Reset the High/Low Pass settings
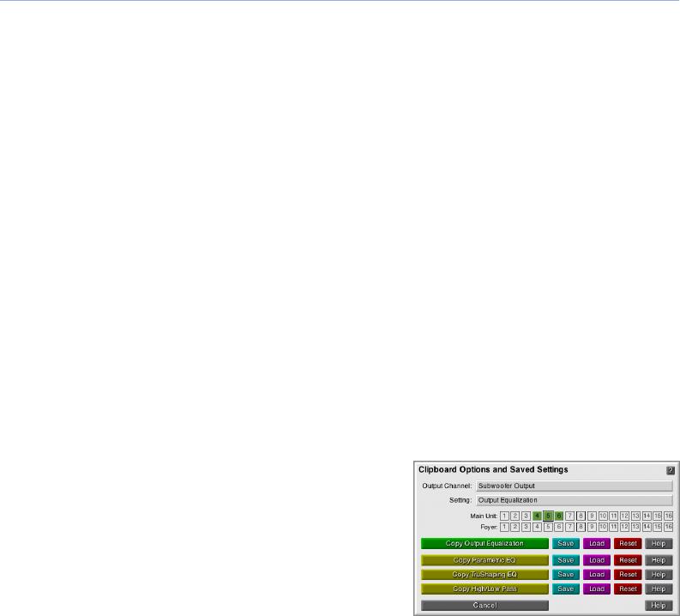Screen dimensions: 680x616 628,589
